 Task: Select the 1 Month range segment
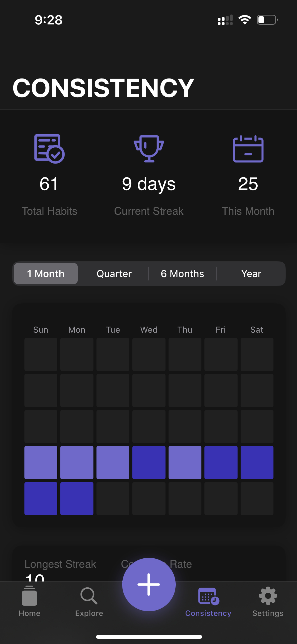46,273
